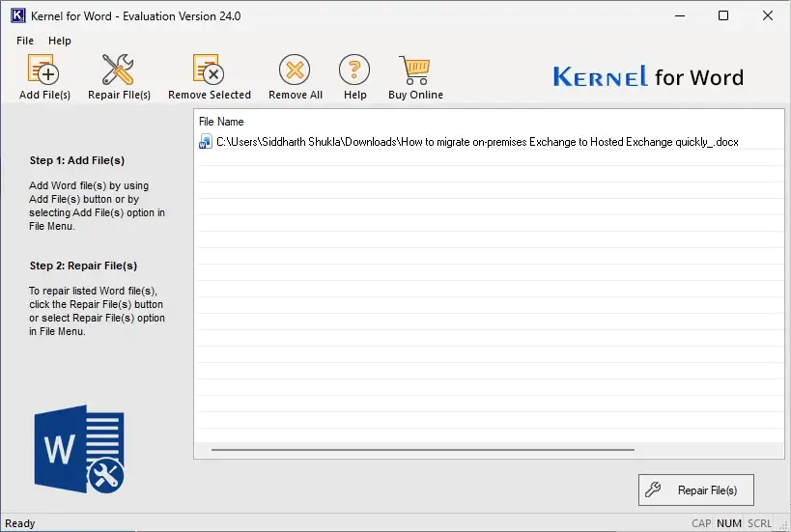Click the horizontal scrollbar in the file list

click(x=423, y=449)
